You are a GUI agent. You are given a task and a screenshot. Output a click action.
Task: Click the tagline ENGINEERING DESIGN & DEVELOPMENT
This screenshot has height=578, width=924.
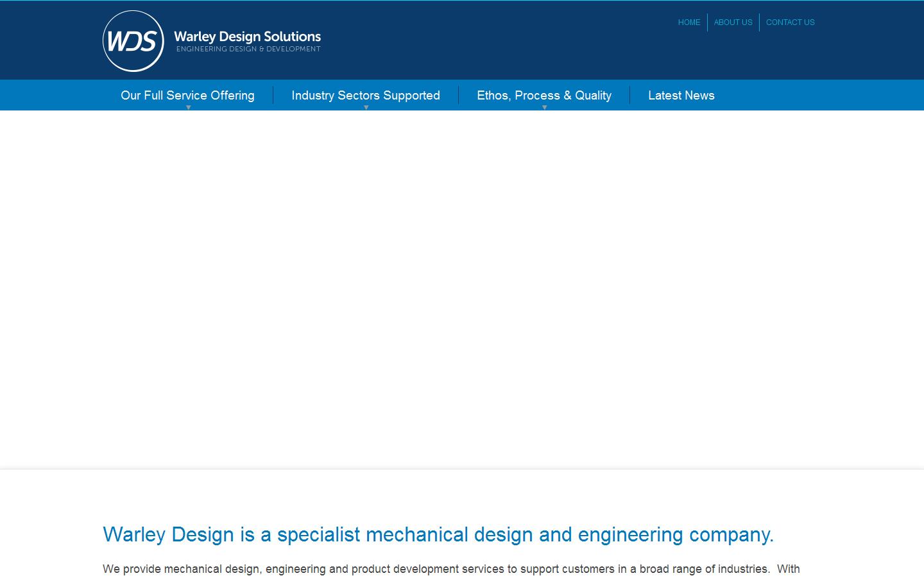249,49
